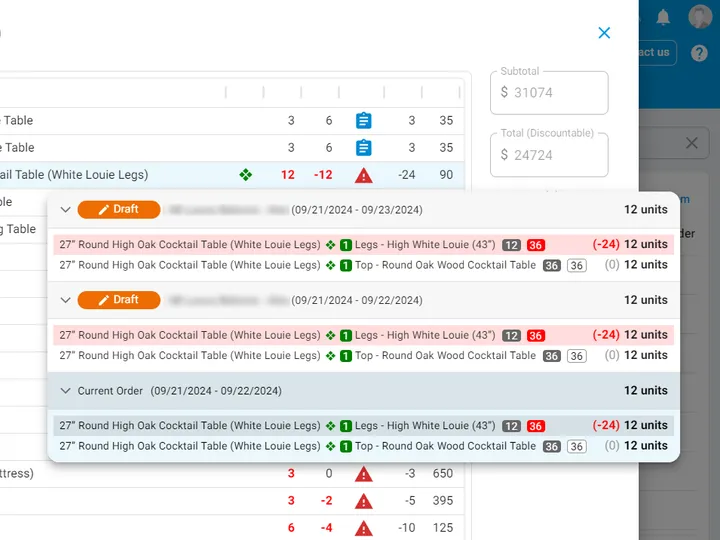Click outlined 36 badge in Current Order Top row
This screenshot has height=540, width=720.
click(x=577, y=446)
